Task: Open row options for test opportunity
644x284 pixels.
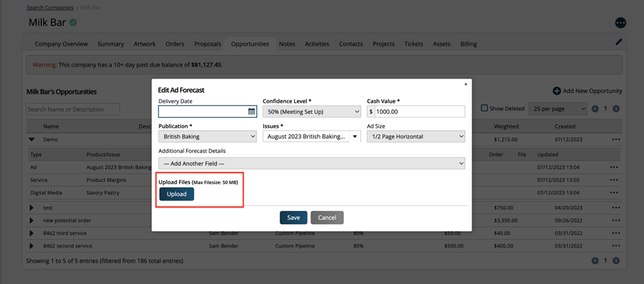Action: click(615, 208)
